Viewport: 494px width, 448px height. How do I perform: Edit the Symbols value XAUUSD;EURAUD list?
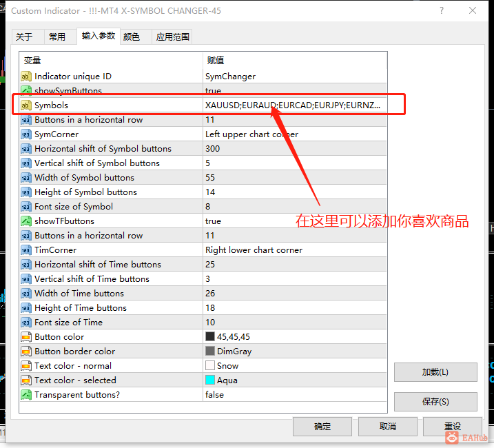295,105
